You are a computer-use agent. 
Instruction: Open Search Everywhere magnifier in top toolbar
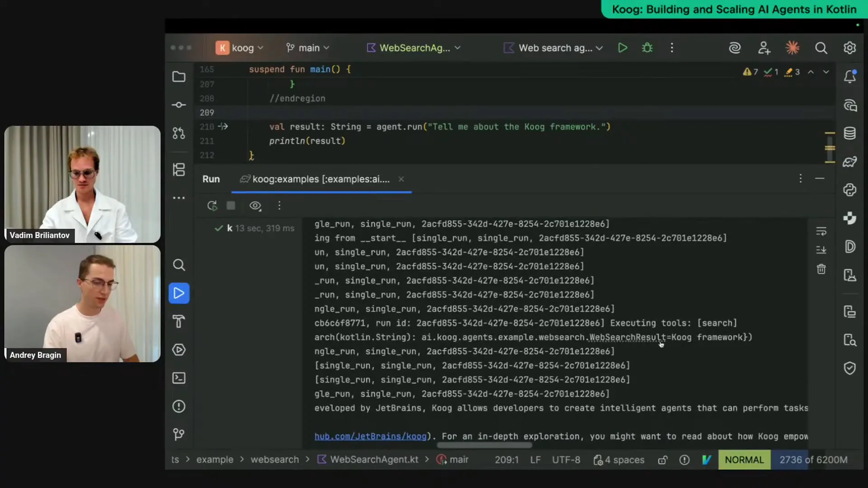[821, 48]
